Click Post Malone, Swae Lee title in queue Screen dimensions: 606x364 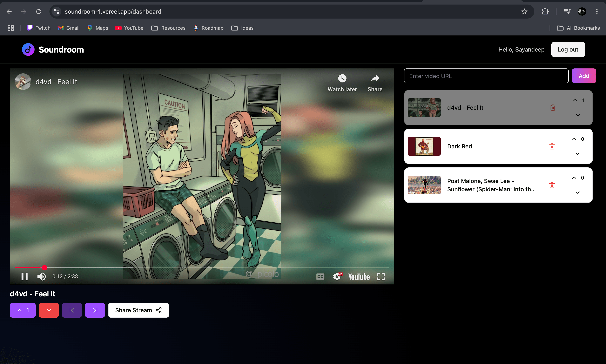(491, 185)
